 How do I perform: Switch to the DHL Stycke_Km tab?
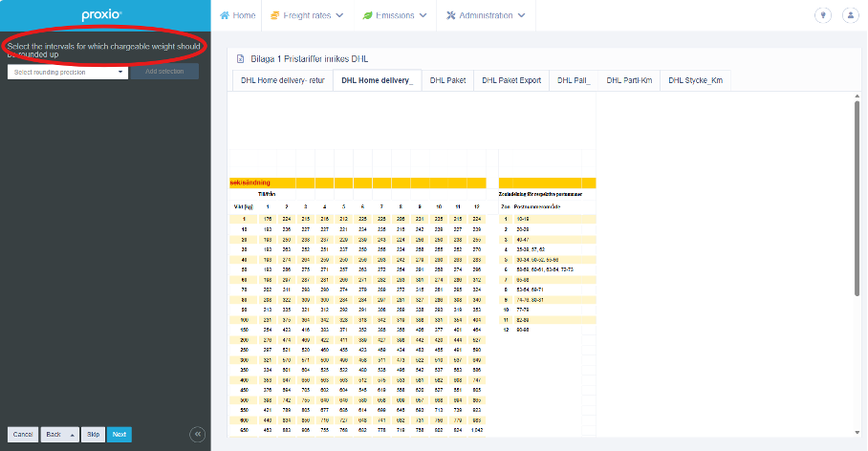[x=695, y=80]
